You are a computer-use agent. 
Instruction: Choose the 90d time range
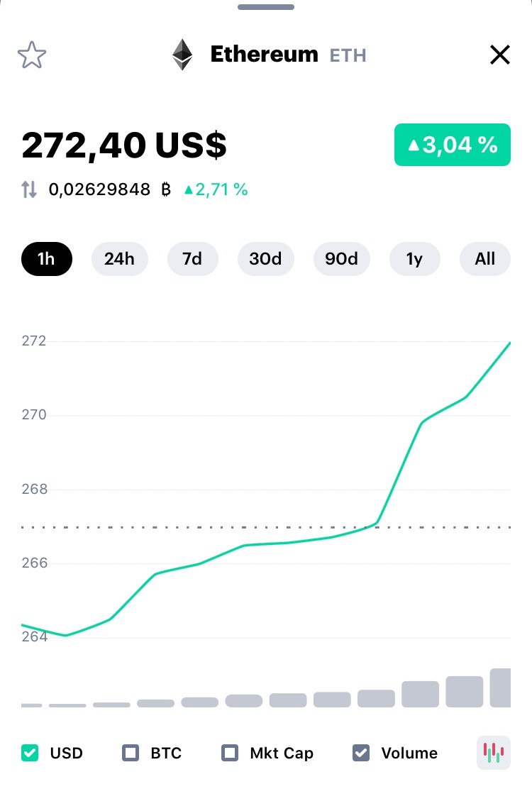[341, 259]
